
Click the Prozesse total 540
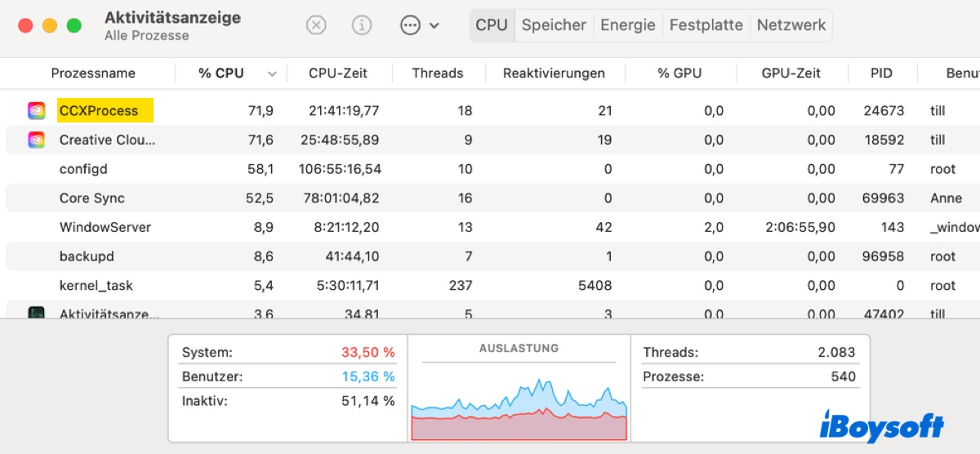[843, 376]
